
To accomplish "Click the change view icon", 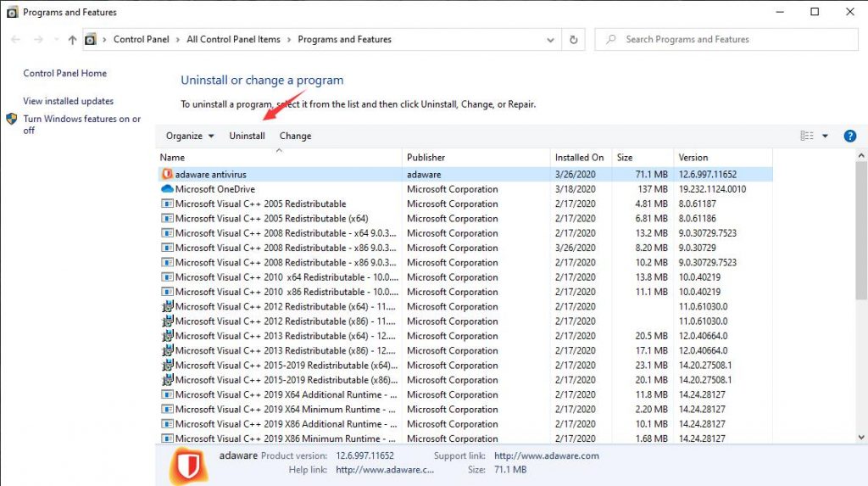I will pos(807,136).
